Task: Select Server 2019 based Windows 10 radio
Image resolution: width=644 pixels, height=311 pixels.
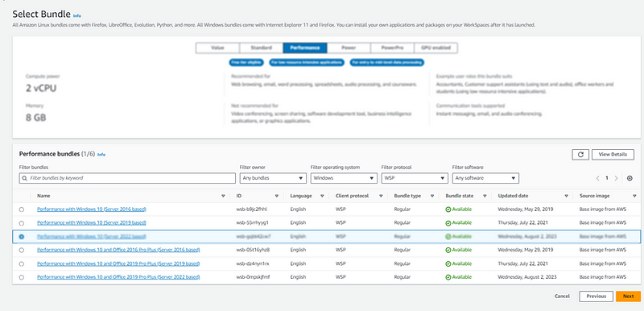Action: (22, 223)
